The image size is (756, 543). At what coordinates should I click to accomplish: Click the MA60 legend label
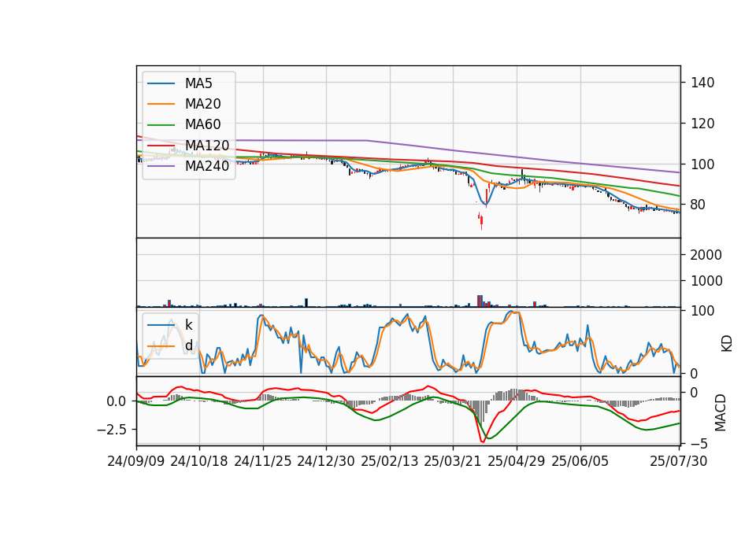(202, 125)
